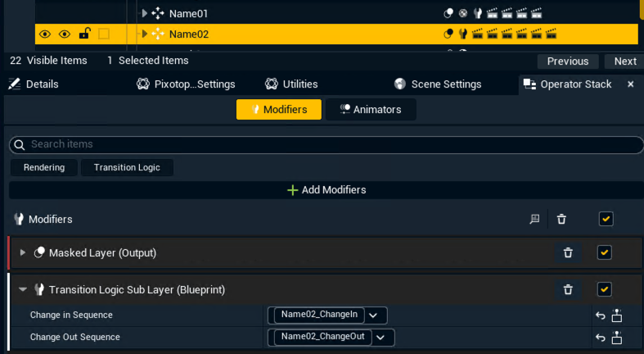Click the last clapperboard icon in Name02 row
The height and width of the screenshot is (354, 644).
tap(552, 34)
